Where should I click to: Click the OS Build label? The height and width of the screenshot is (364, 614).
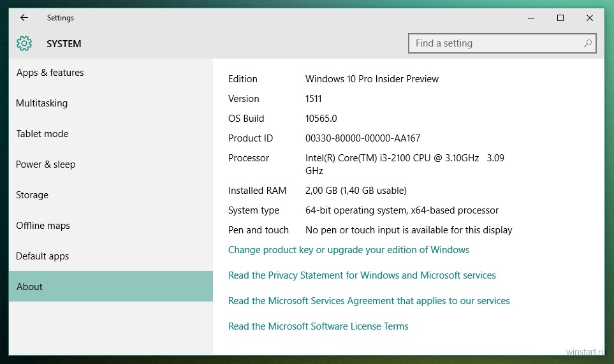click(x=246, y=119)
